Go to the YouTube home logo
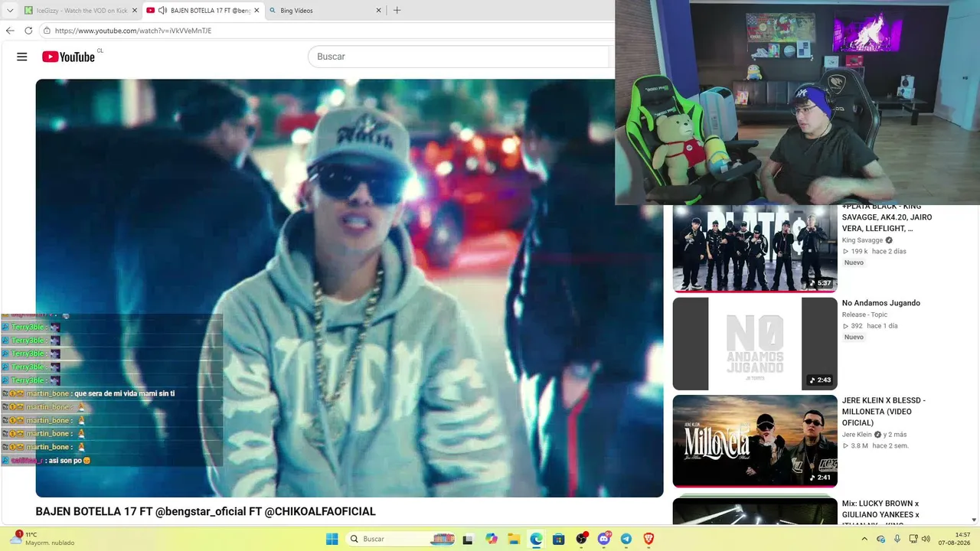Viewport: 980px width, 551px height. [x=69, y=57]
